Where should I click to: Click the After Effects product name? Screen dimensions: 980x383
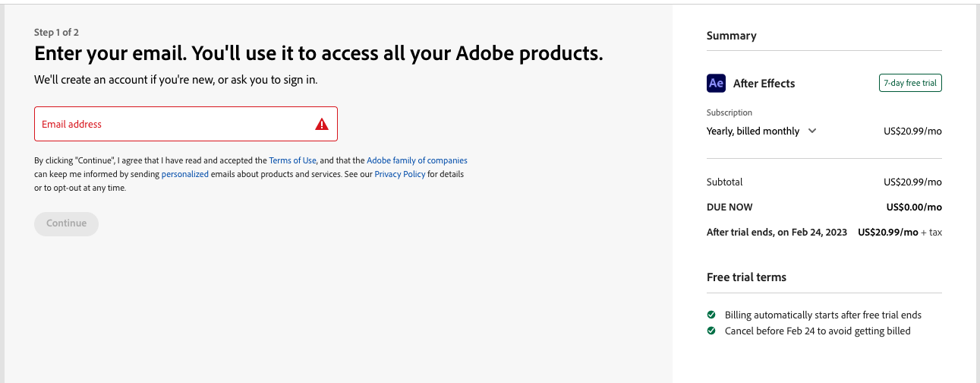pyautogui.click(x=764, y=84)
